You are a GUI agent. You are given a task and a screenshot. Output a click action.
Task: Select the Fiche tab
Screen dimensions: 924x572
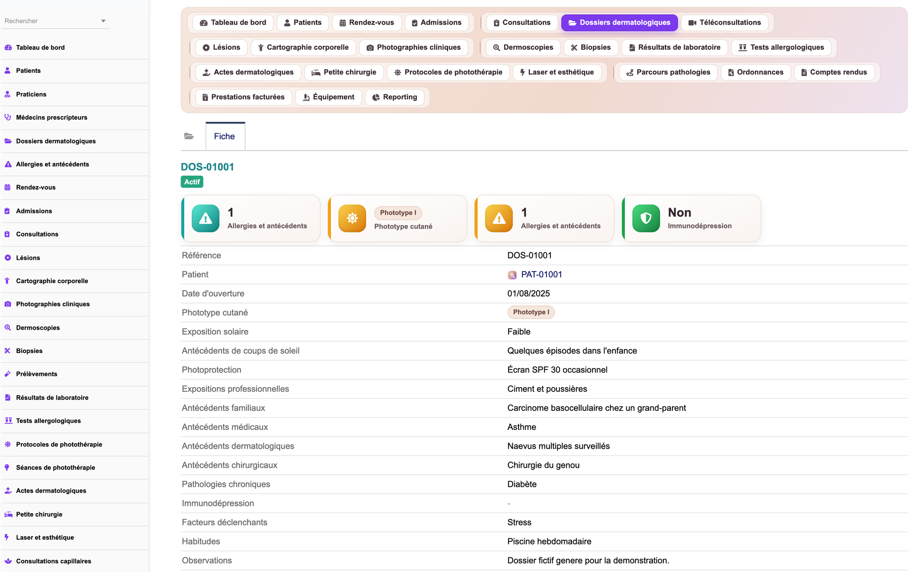pyautogui.click(x=225, y=136)
